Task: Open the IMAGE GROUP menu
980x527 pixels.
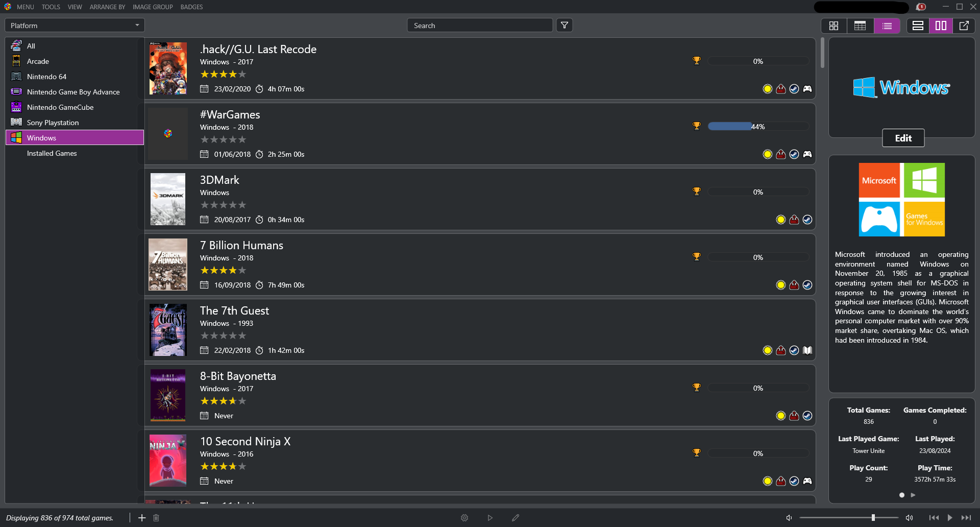Action: pos(153,7)
